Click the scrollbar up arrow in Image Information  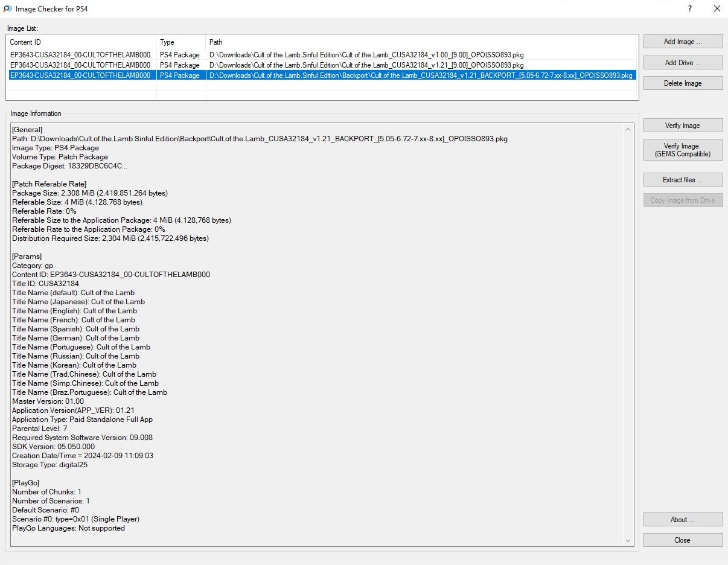click(628, 129)
